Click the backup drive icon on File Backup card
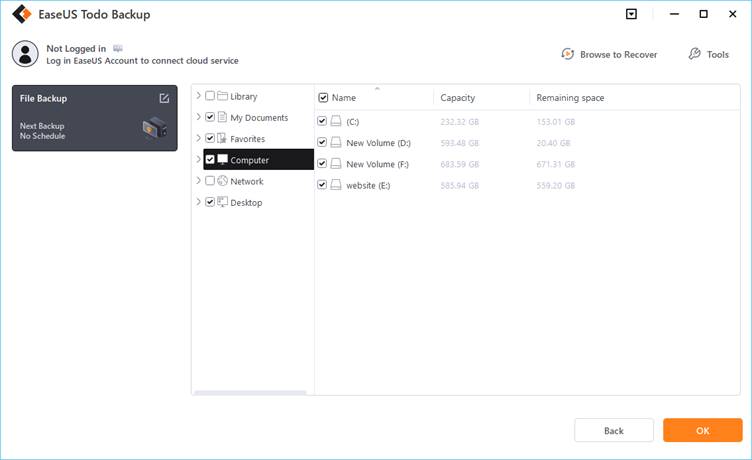Screen dimensions: 752x460 click(154, 128)
